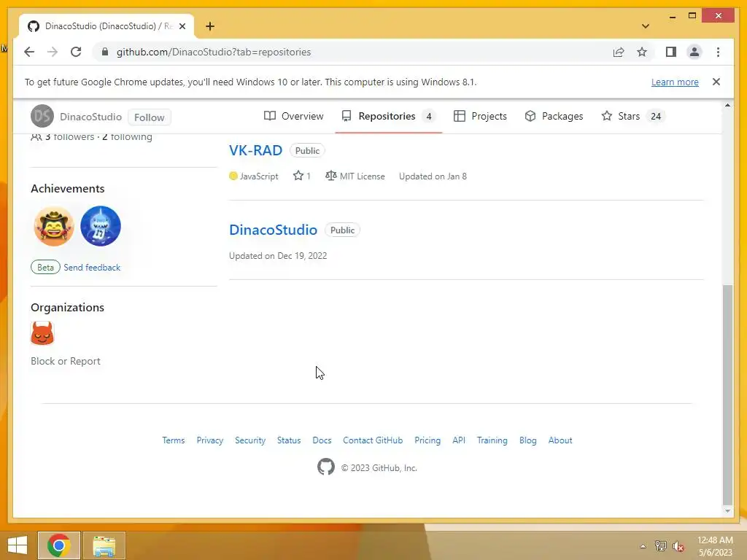The height and width of the screenshot is (560, 747).
Task: View the Stars tab
Action: (x=632, y=116)
